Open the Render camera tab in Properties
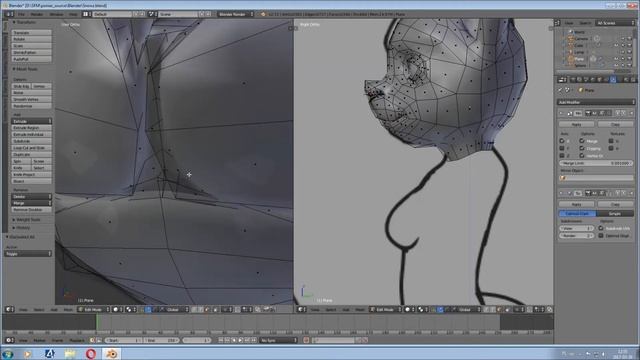 pyautogui.click(x=573, y=80)
